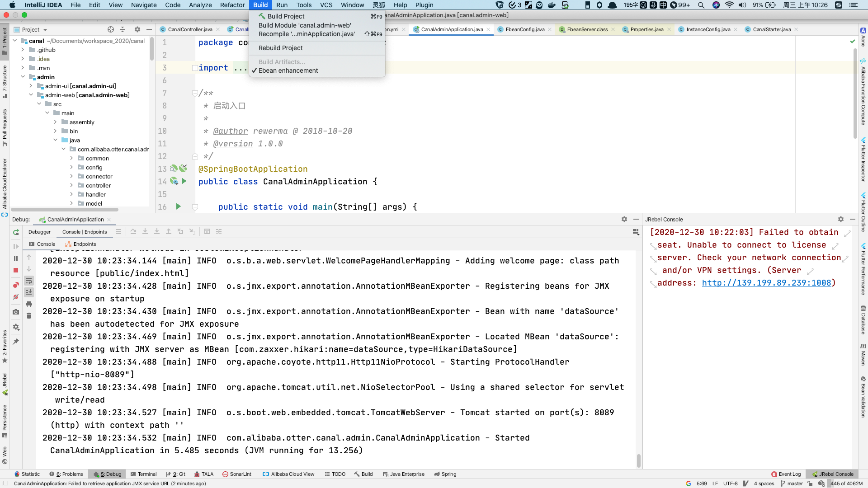
Task: Switch to the Endpoints sub-tab
Action: click(x=81, y=244)
